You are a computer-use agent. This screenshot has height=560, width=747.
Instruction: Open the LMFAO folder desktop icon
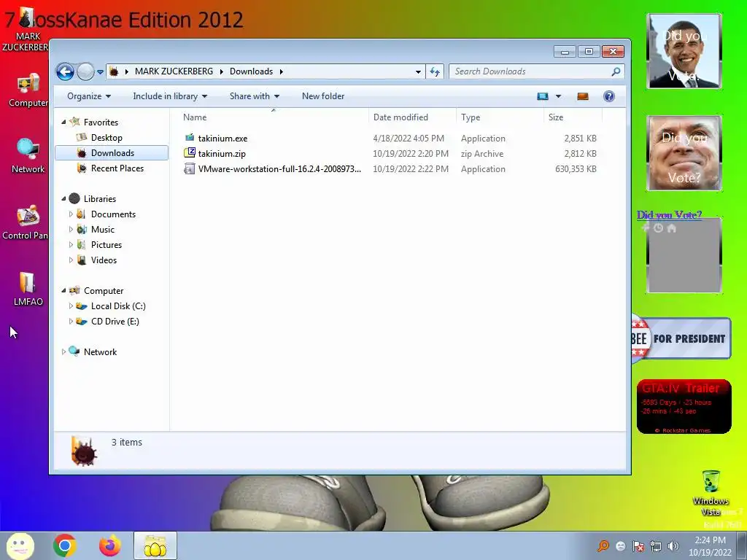tap(28, 289)
